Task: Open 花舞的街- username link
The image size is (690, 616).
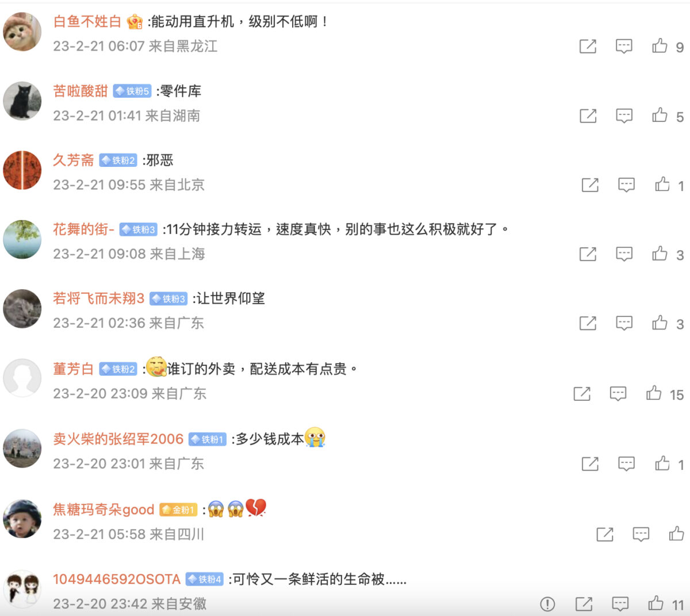Action: [84, 229]
